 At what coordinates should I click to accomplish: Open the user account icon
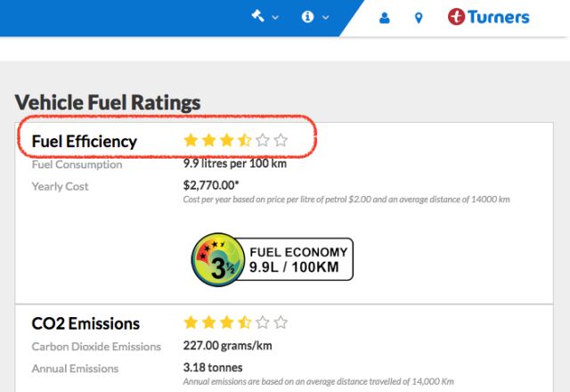(385, 17)
